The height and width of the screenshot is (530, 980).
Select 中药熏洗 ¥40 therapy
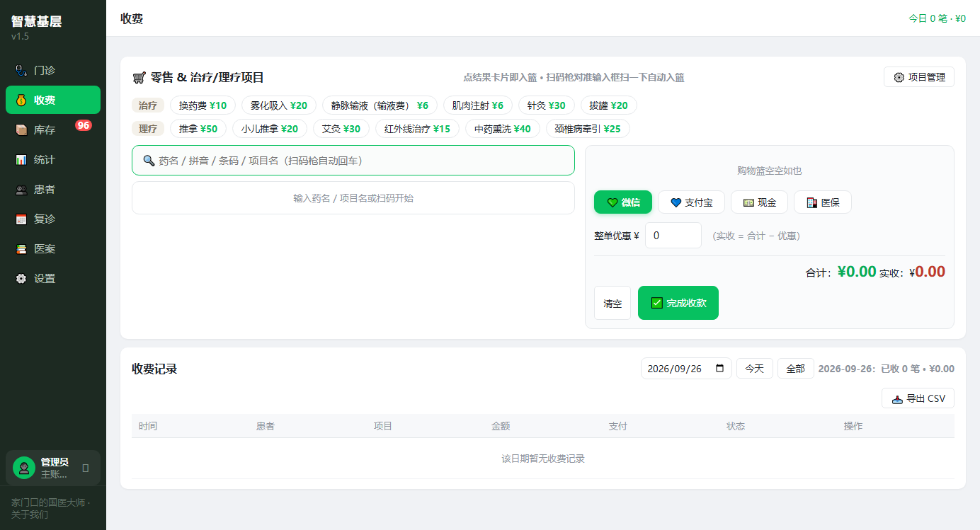[503, 129]
